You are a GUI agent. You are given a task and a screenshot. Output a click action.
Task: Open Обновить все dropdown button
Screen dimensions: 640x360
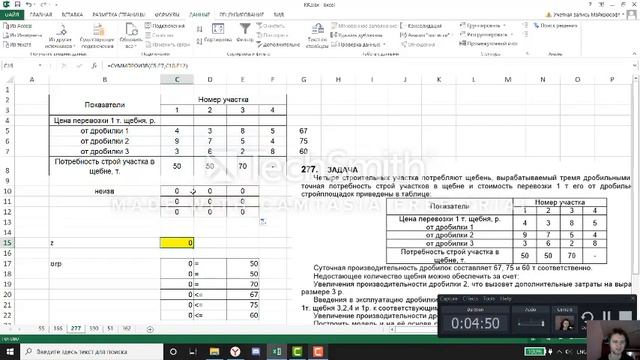(x=131, y=36)
